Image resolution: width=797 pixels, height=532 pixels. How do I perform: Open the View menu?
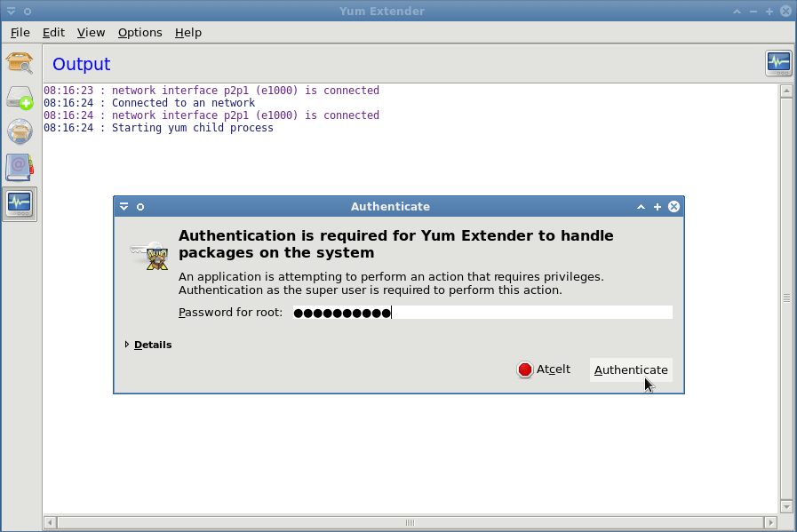[x=91, y=33]
